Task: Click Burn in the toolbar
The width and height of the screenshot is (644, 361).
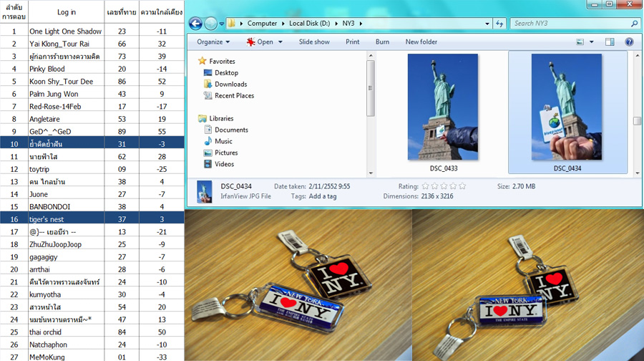Action: (382, 42)
